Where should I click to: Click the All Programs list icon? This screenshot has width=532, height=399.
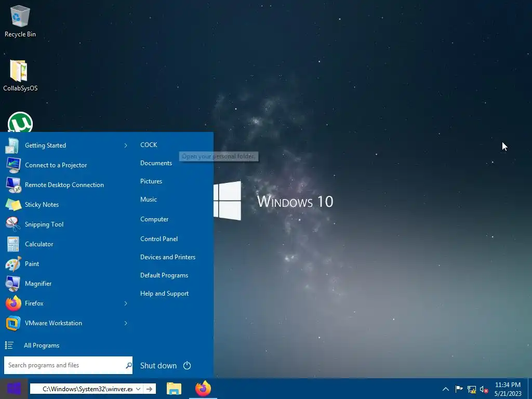point(9,345)
